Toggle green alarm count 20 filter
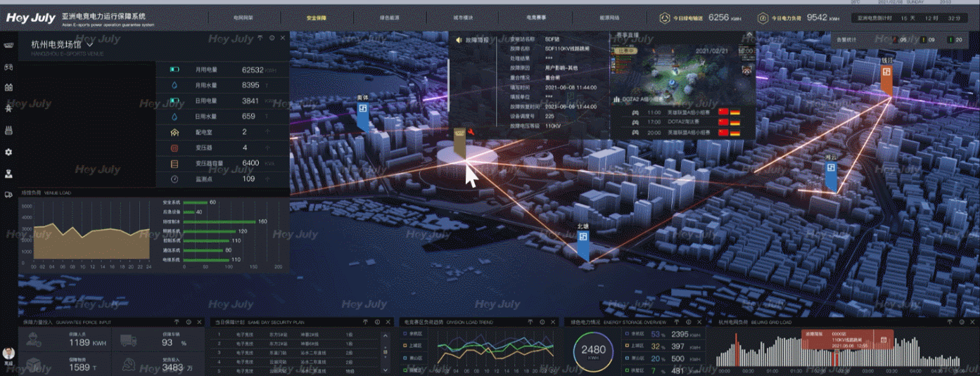980x376 pixels. [955, 40]
